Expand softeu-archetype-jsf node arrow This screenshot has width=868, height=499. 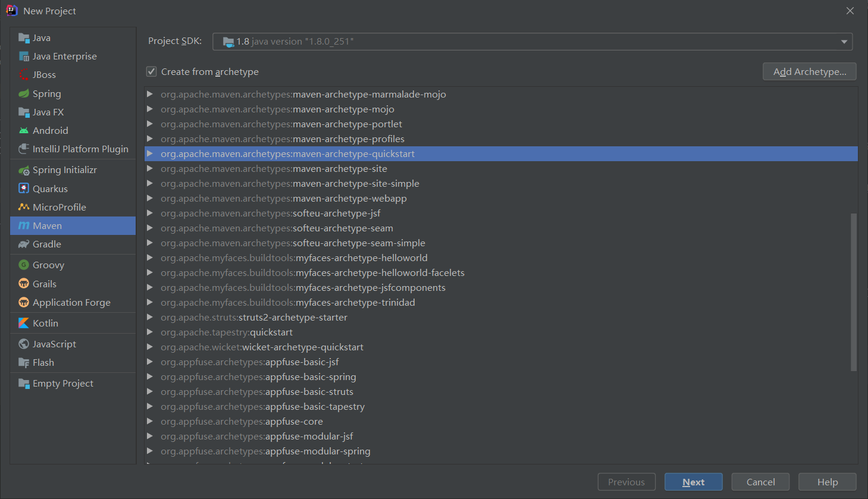150,213
